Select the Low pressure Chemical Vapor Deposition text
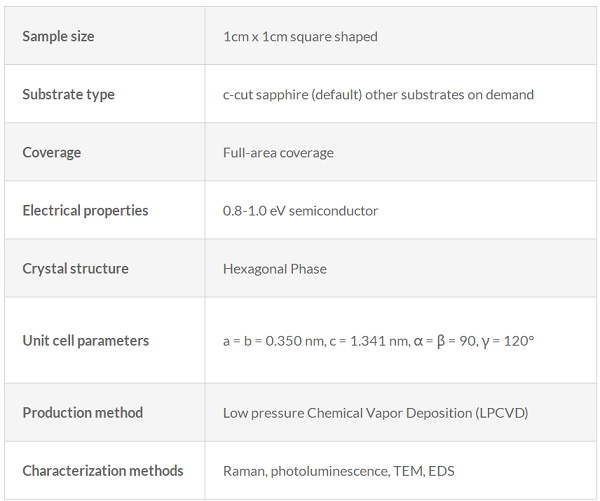Image resolution: width=600 pixels, height=501 pixels. (347, 413)
